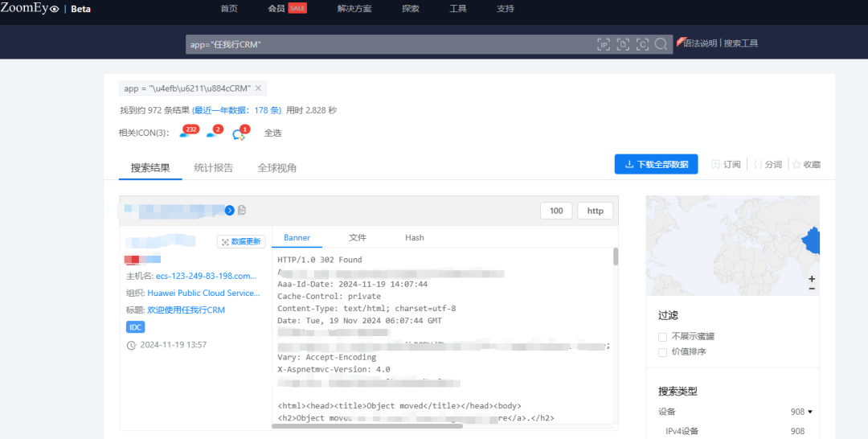This screenshot has width=868, height=439.
Task: Switch to 搜索结果 tab
Action: pyautogui.click(x=150, y=168)
